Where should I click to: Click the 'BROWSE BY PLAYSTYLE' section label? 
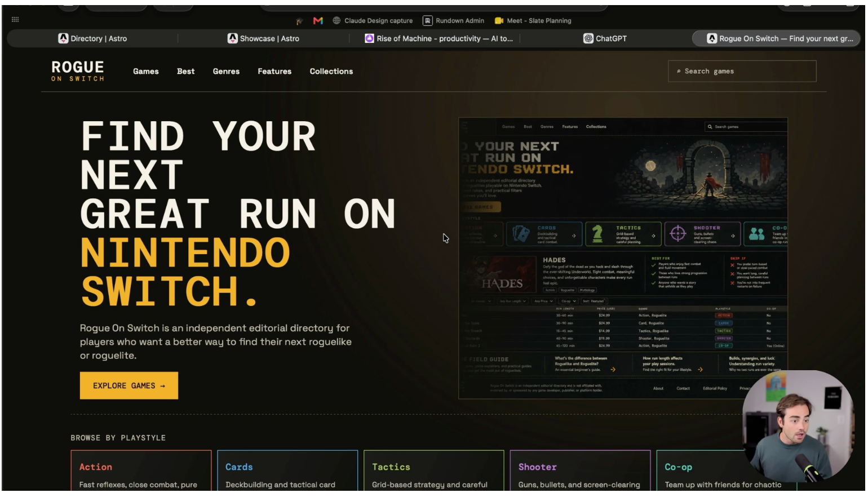[x=118, y=438]
